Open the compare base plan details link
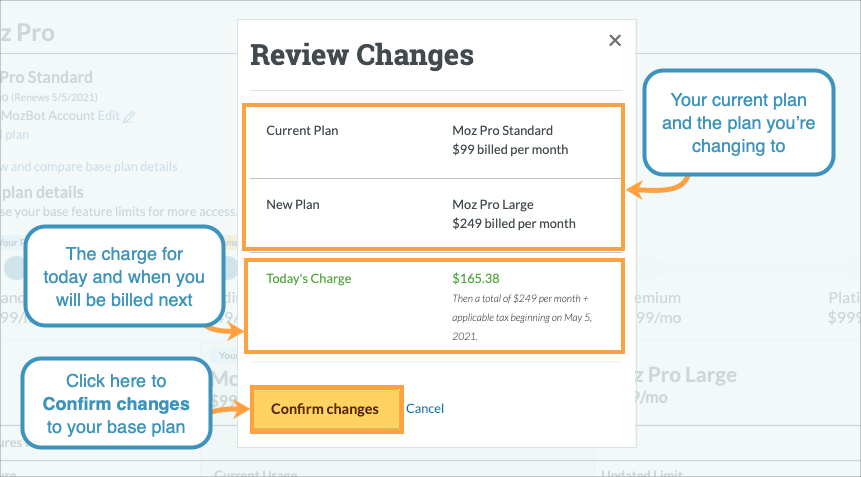This screenshot has height=477, width=861. point(90,167)
